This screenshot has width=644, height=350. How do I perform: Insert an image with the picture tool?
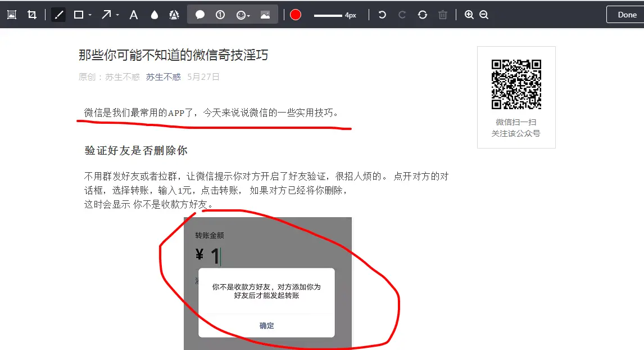pos(265,15)
